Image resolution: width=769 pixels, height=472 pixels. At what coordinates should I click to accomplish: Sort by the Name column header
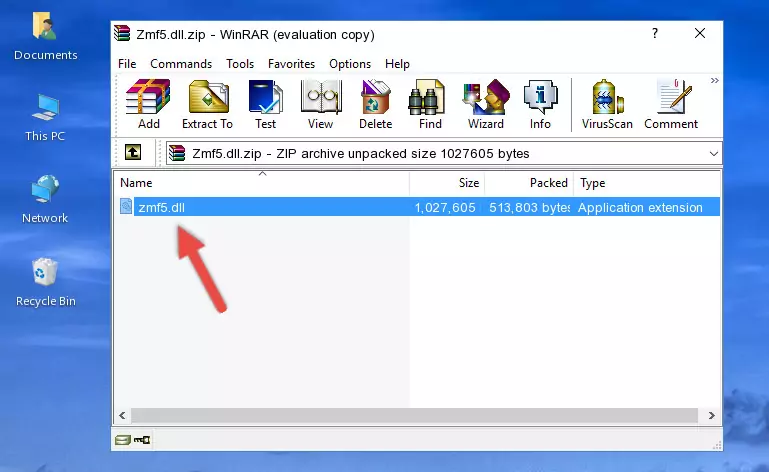tap(262, 183)
